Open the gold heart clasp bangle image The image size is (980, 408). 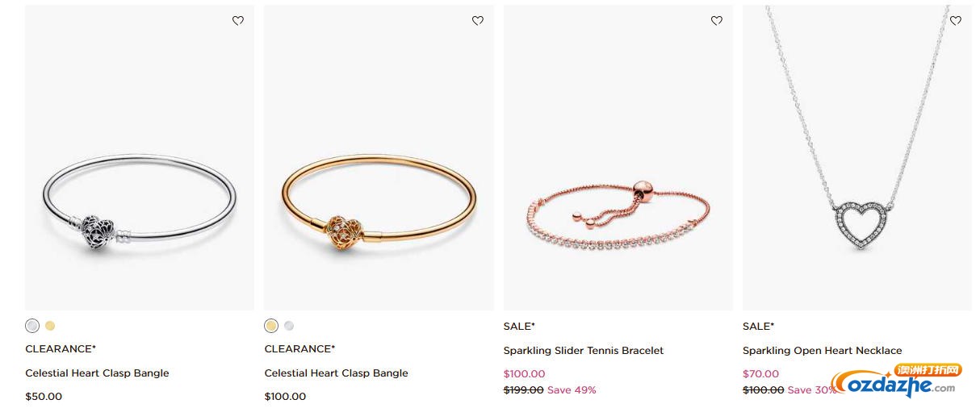pyautogui.click(x=379, y=158)
